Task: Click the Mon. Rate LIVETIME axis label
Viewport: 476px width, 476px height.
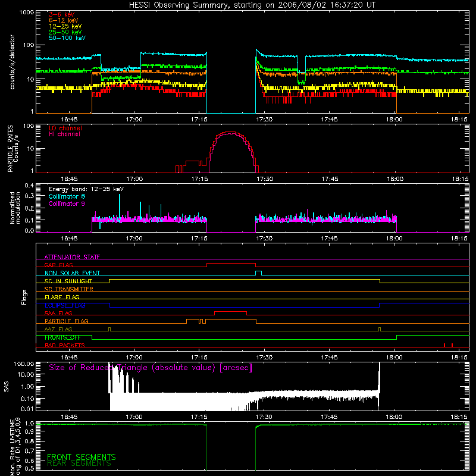Action: (x=15, y=446)
